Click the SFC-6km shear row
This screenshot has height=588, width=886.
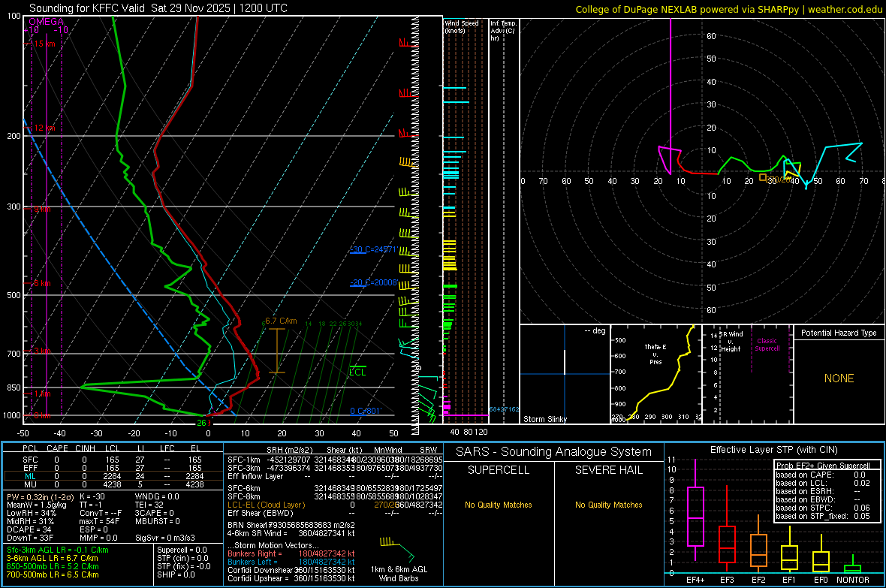pos(335,488)
